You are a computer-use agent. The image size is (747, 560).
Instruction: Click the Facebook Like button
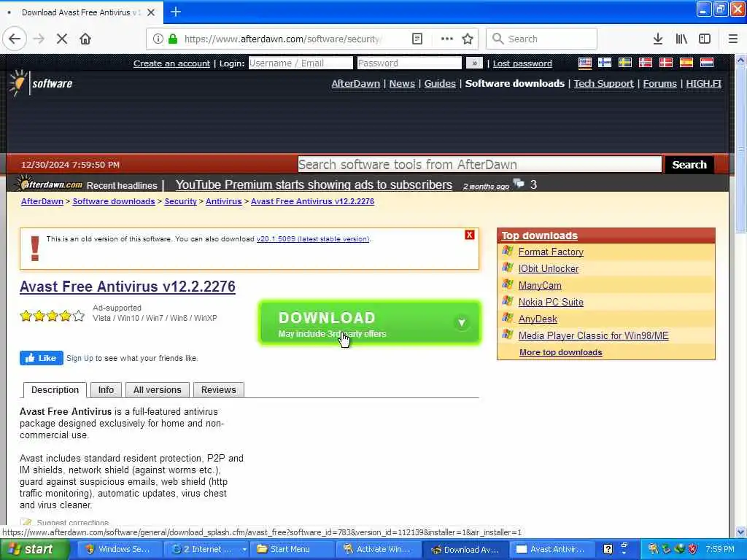point(42,358)
